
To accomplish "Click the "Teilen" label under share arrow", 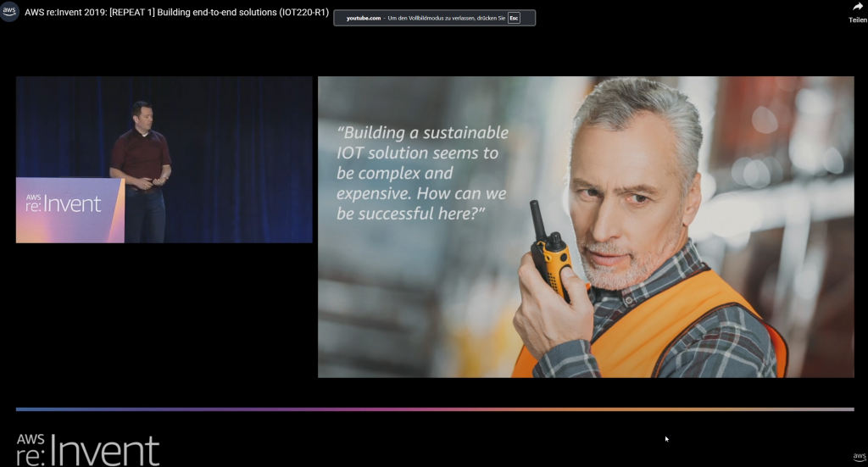I will (857, 20).
